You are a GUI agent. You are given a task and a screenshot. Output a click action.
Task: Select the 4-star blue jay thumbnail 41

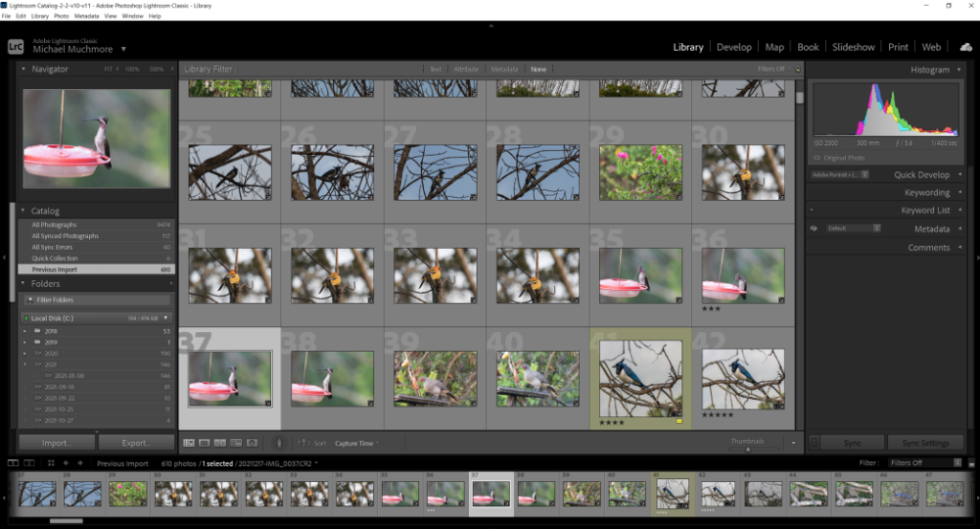click(x=640, y=372)
